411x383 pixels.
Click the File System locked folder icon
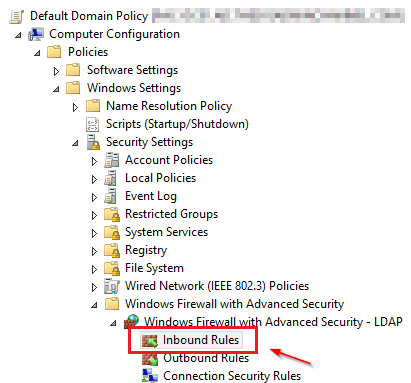pyautogui.click(x=112, y=268)
